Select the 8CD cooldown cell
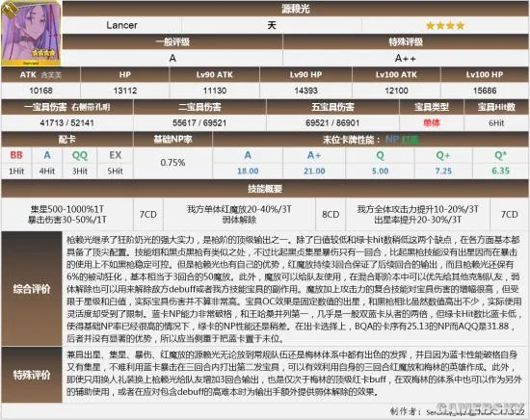Viewport: 530px width, 420px height. coord(331,214)
